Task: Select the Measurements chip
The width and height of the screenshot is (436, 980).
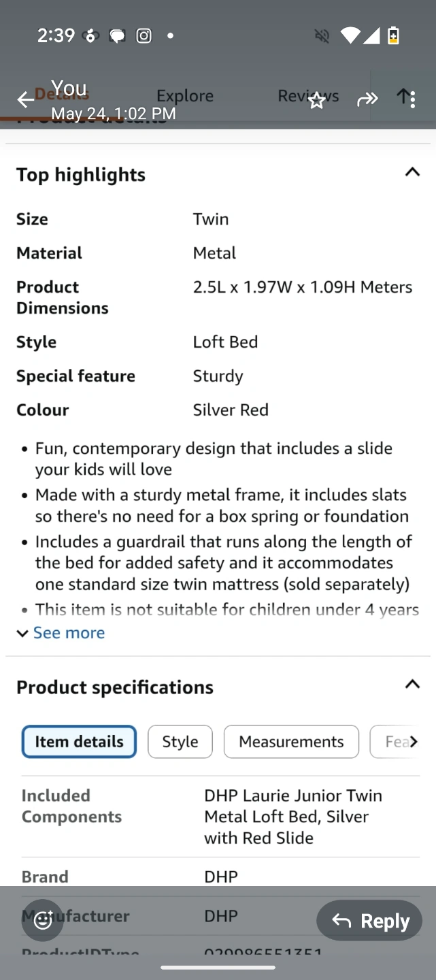Action: click(291, 742)
